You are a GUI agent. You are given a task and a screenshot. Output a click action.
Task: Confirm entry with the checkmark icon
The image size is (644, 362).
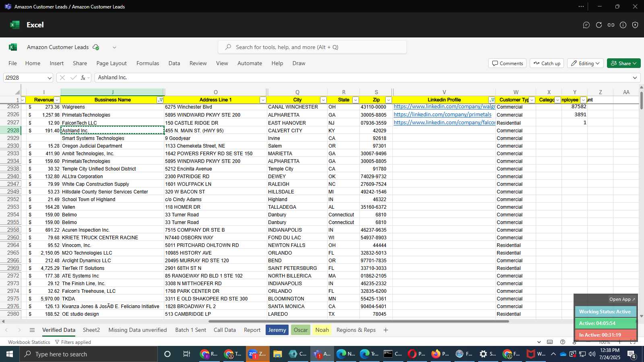pyautogui.click(x=73, y=78)
